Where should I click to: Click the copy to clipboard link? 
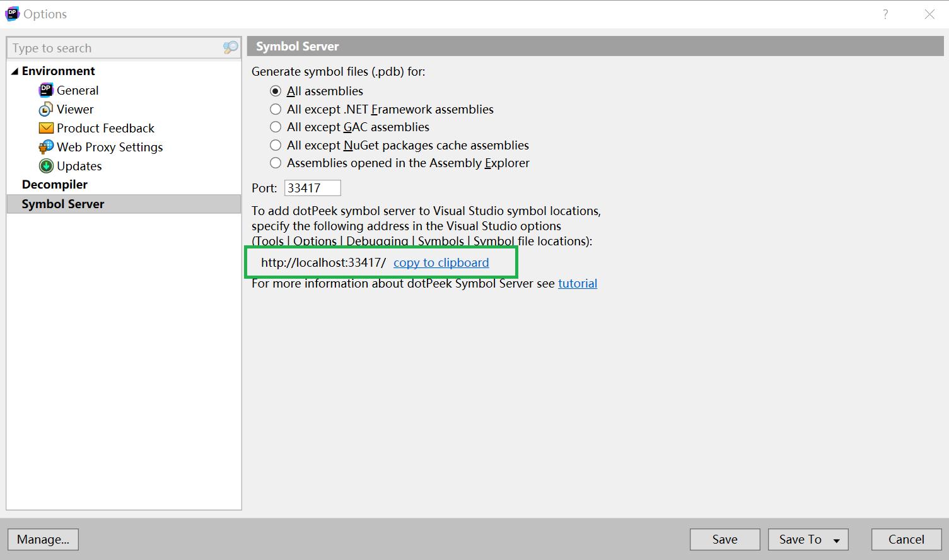click(x=441, y=262)
